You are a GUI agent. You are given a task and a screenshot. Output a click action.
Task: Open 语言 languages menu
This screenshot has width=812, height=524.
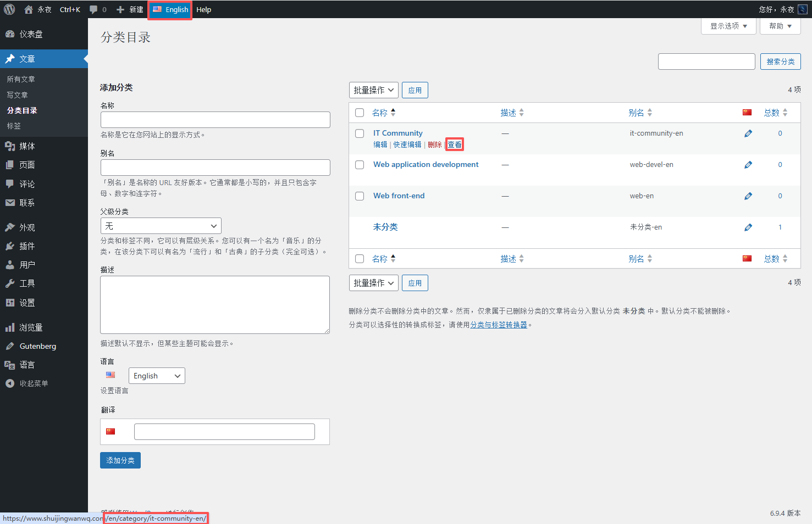click(44, 365)
